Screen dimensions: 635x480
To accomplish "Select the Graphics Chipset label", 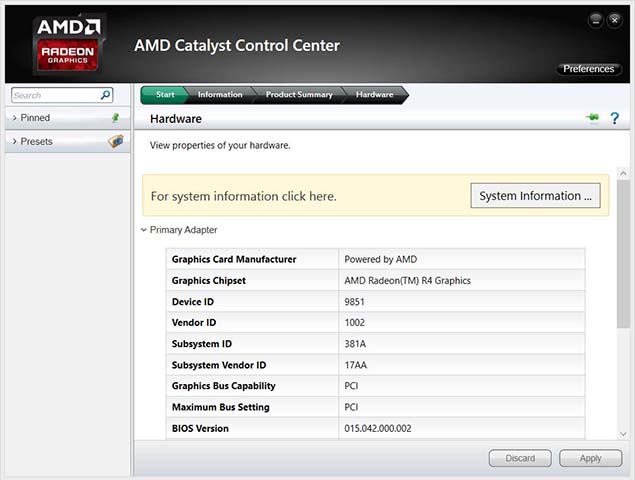I will (209, 280).
